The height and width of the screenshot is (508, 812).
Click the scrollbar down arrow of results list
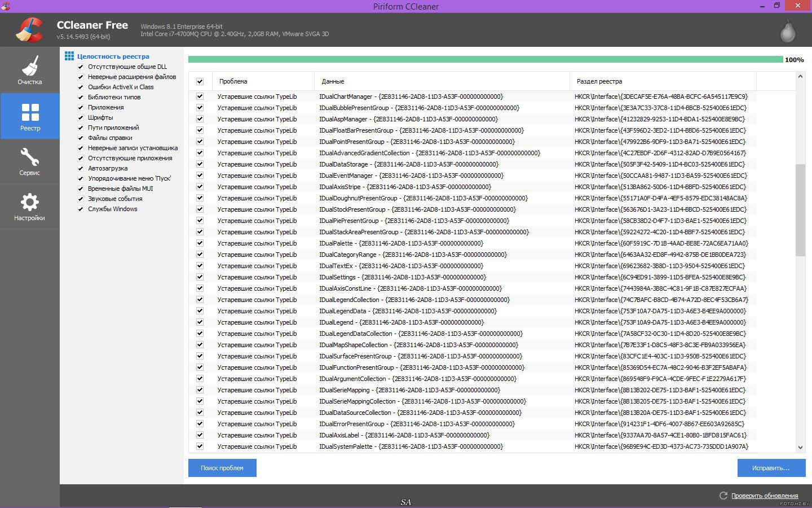pos(800,448)
